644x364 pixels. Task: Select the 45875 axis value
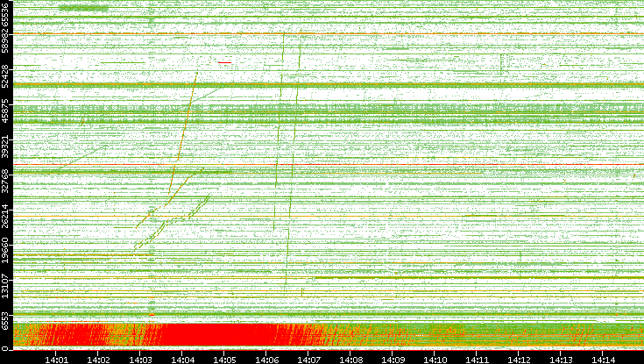click(6, 111)
